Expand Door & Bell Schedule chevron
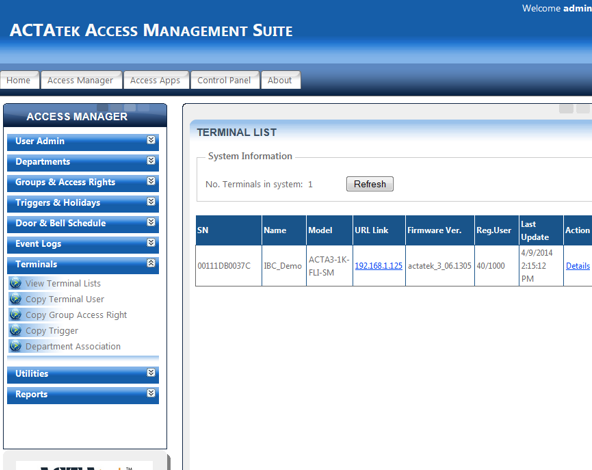The width and height of the screenshot is (592, 470). click(x=151, y=222)
